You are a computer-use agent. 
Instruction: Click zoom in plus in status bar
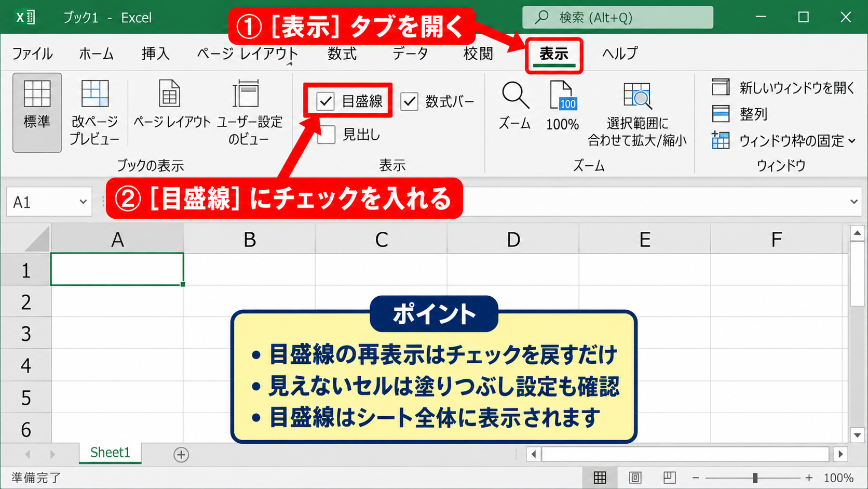pyautogui.click(x=809, y=478)
